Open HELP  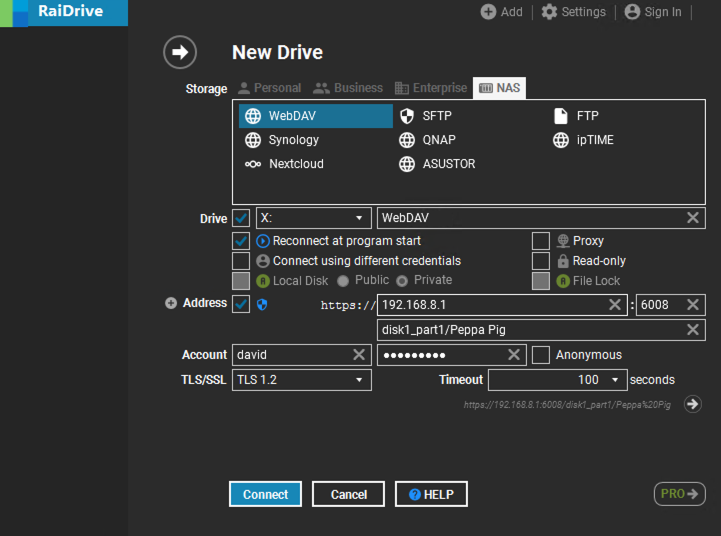[431, 494]
